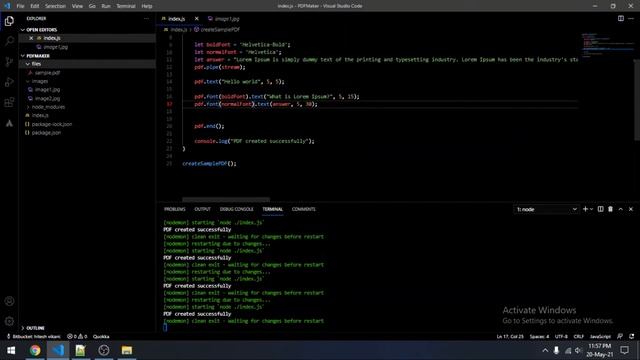Close the terminal panel
Image resolution: width=640 pixels, height=360 pixels.
tap(631, 209)
